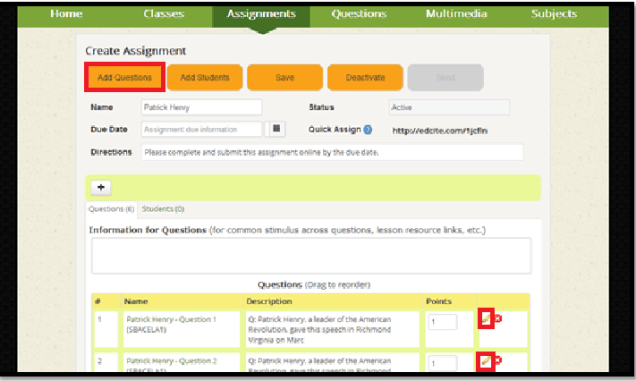This screenshot has height=381, width=636.
Task: Click the Add Questions button
Action: pos(125,77)
